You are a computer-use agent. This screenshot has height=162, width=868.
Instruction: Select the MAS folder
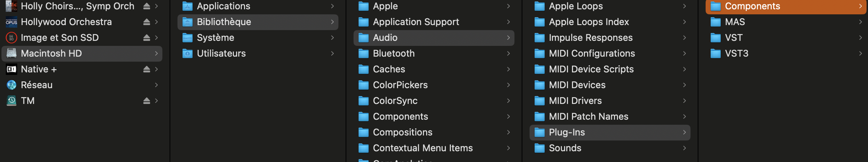(x=735, y=22)
